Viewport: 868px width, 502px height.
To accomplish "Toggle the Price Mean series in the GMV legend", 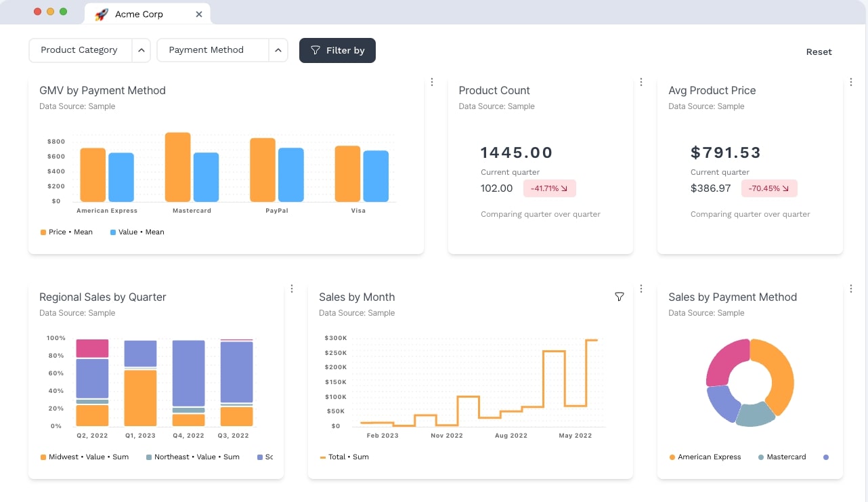I will (x=66, y=232).
